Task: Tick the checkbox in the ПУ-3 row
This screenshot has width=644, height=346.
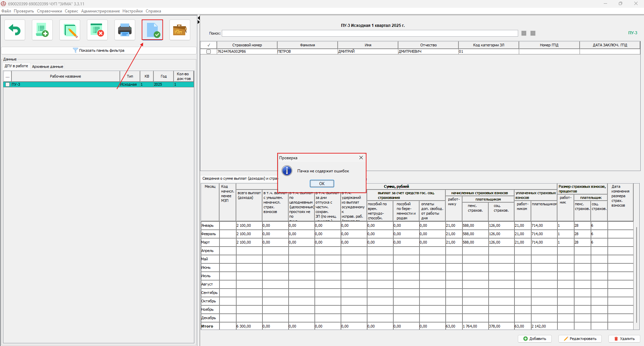Action: 8,85
